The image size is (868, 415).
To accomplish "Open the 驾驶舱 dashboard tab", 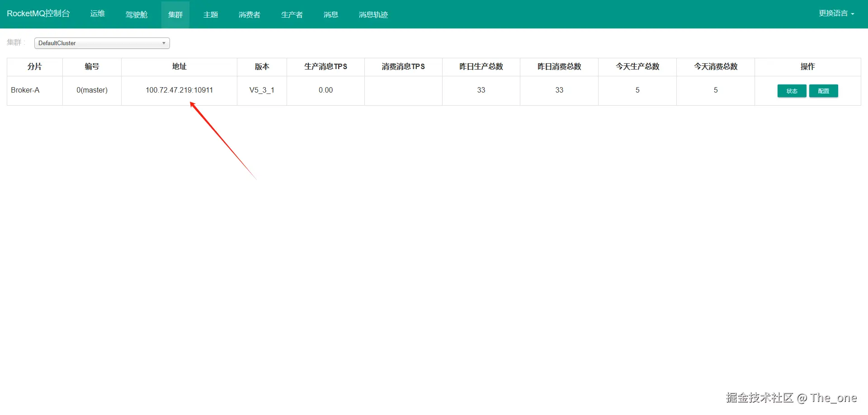I will pos(137,14).
